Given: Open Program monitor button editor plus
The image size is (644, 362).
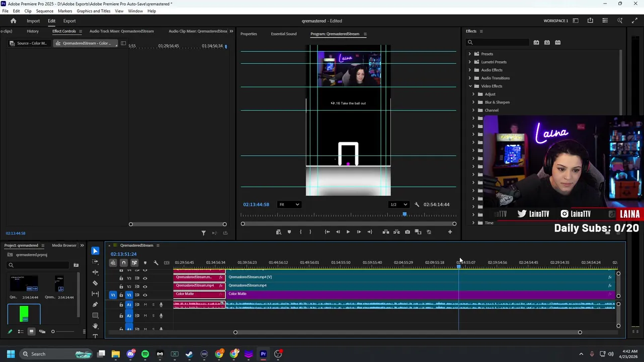Looking at the screenshot, I should [450, 232].
